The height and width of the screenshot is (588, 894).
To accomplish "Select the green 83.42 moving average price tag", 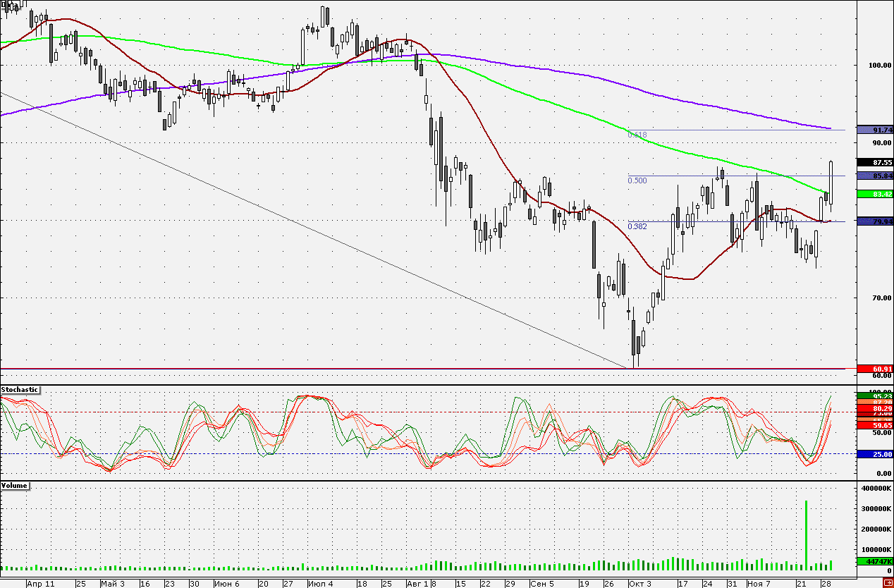I will pyautogui.click(x=875, y=194).
